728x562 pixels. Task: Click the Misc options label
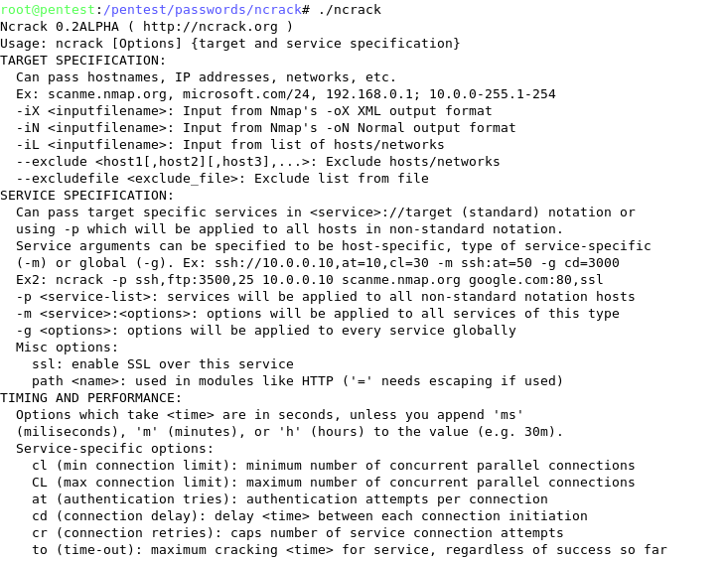[x=67, y=348]
